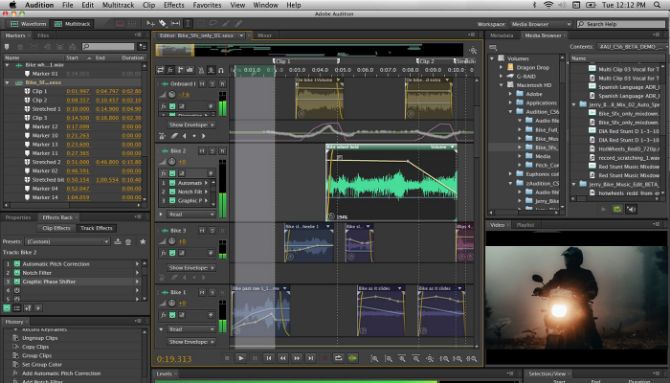Screen dimensions: 670x383
Task: Play the multitrack session
Action: point(241,358)
